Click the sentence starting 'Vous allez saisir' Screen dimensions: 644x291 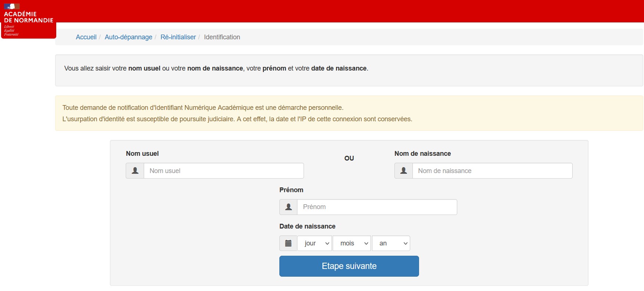pos(216,68)
